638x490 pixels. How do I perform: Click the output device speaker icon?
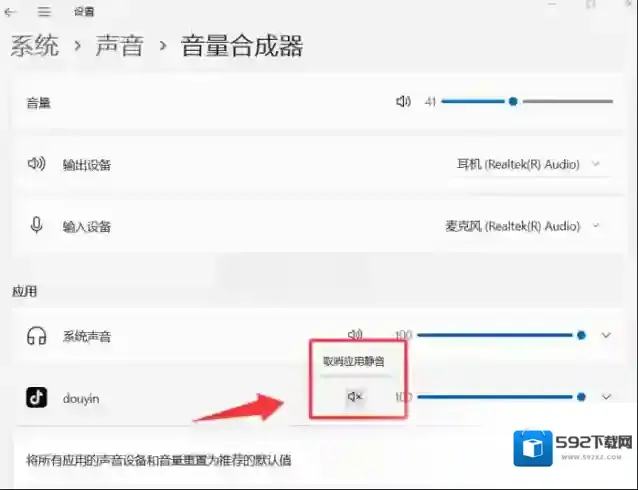(37, 164)
